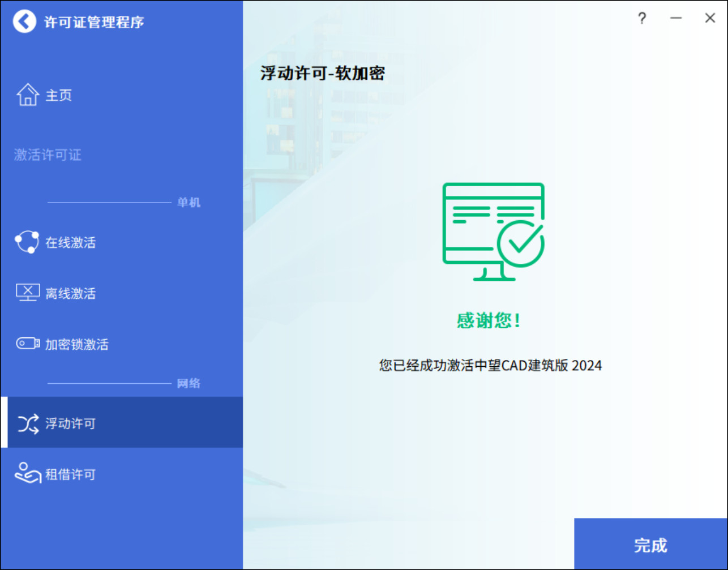The width and height of the screenshot is (728, 570).
Task: Click the 在线激活 circular nodes icon
Action: (27, 242)
